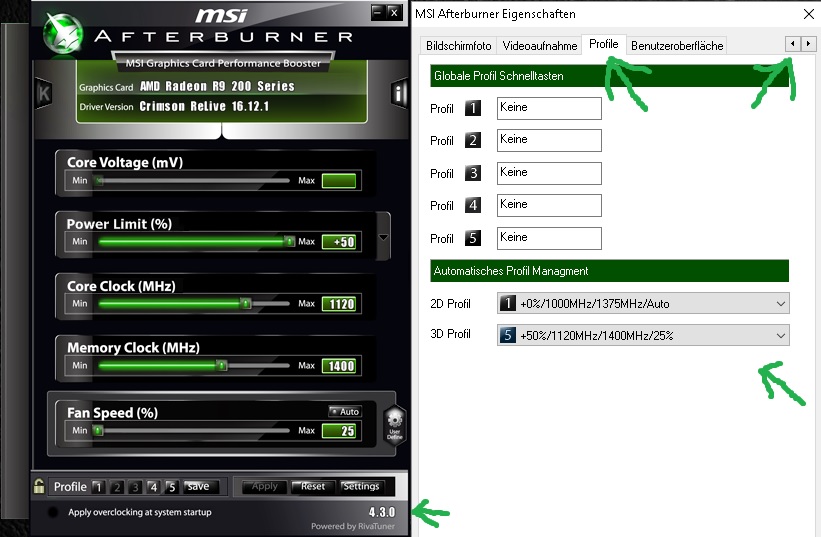Click the AMD Radeon R9 200 Series text

(217, 86)
